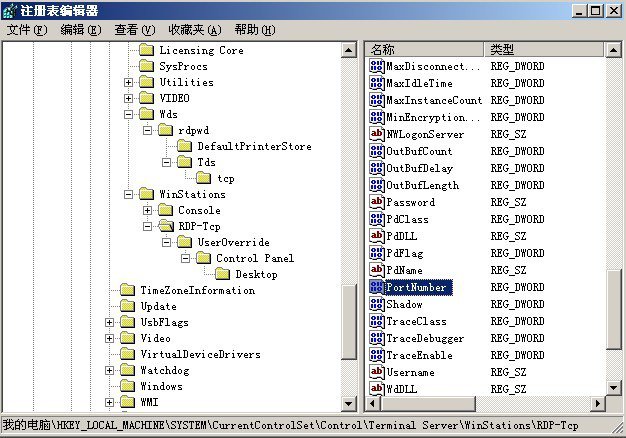Click the NWLogonServer string value icon

tap(377, 134)
